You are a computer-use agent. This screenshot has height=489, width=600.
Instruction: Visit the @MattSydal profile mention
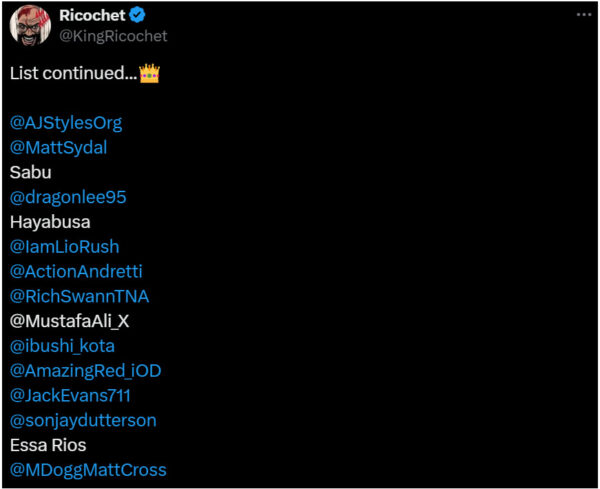tap(59, 148)
